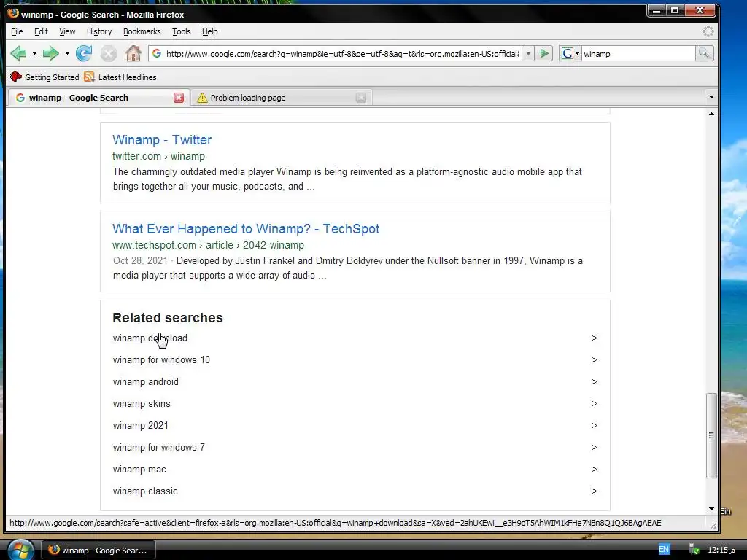Select related search winamp for windows 10
The image size is (747, 560).
point(161,360)
